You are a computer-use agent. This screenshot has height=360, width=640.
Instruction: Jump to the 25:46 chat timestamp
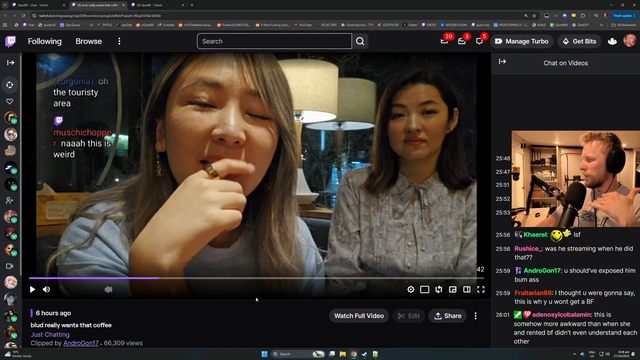pyautogui.click(x=503, y=158)
